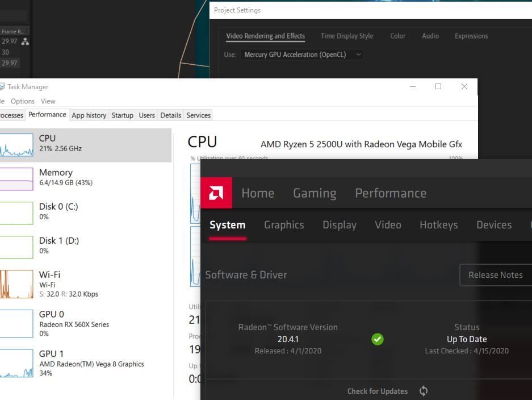This screenshot has width=532, height=400.
Task: Click the AMD logo icon
Action: click(216, 193)
